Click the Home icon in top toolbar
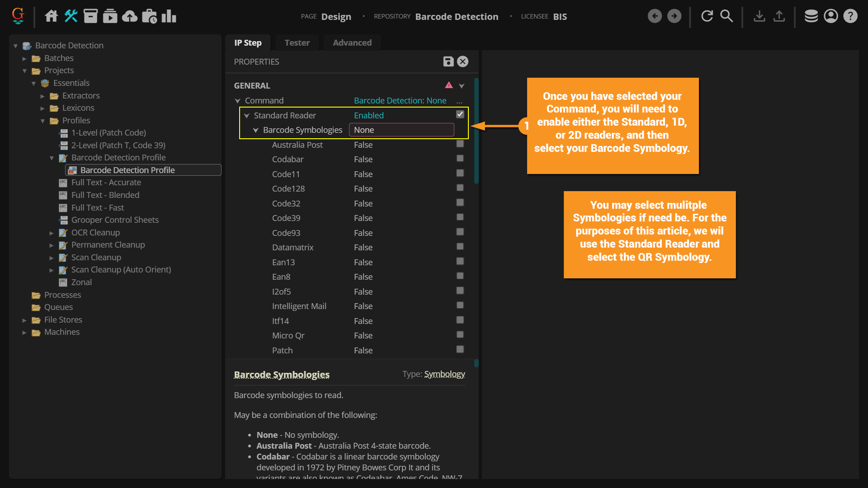 [x=51, y=16]
